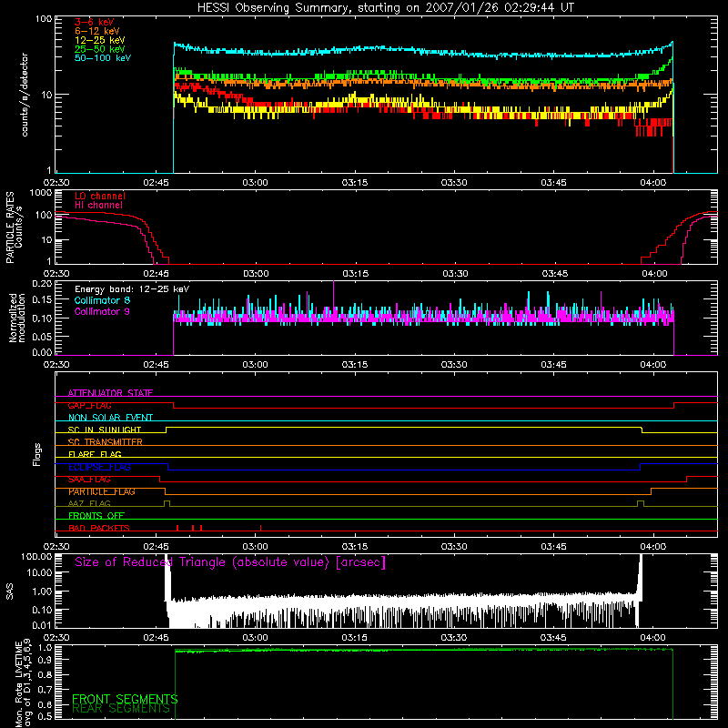The width and height of the screenshot is (728, 728).
Task: Click the Normalized modulation axis label
Action: [17, 318]
